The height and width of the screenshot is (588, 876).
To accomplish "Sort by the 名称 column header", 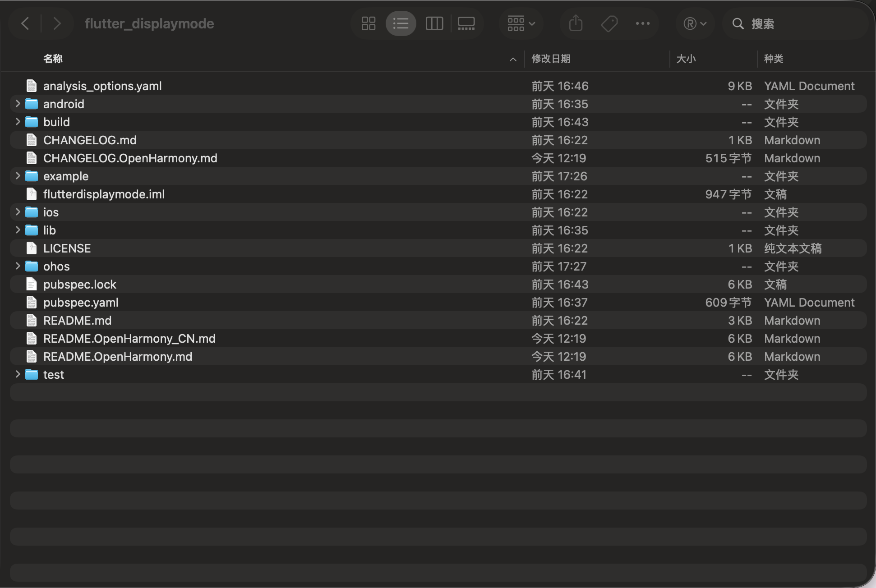I will tap(53, 59).
